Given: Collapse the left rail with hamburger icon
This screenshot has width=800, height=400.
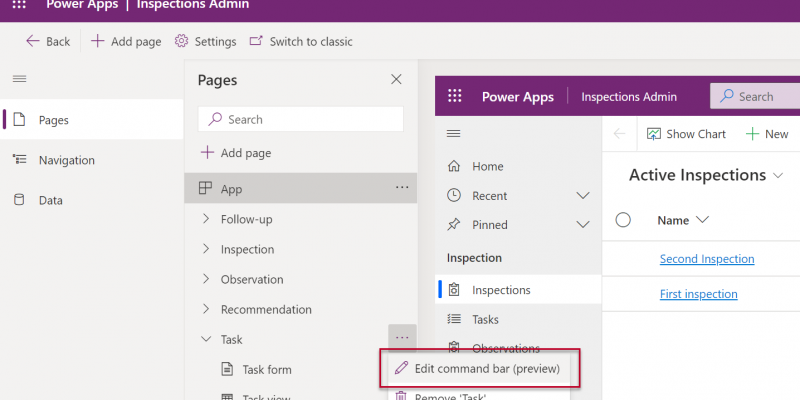Looking at the screenshot, I should (19, 79).
